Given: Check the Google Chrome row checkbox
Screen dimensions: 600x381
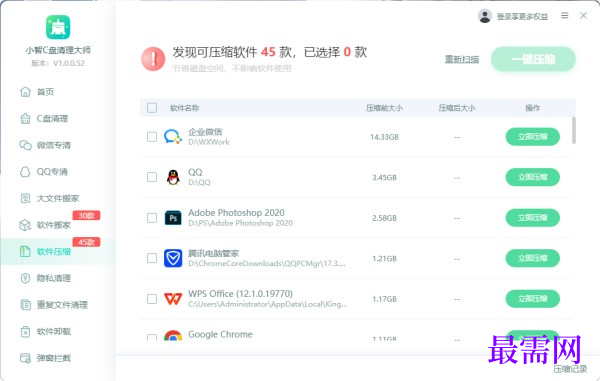Looking at the screenshot, I should pyautogui.click(x=152, y=337).
